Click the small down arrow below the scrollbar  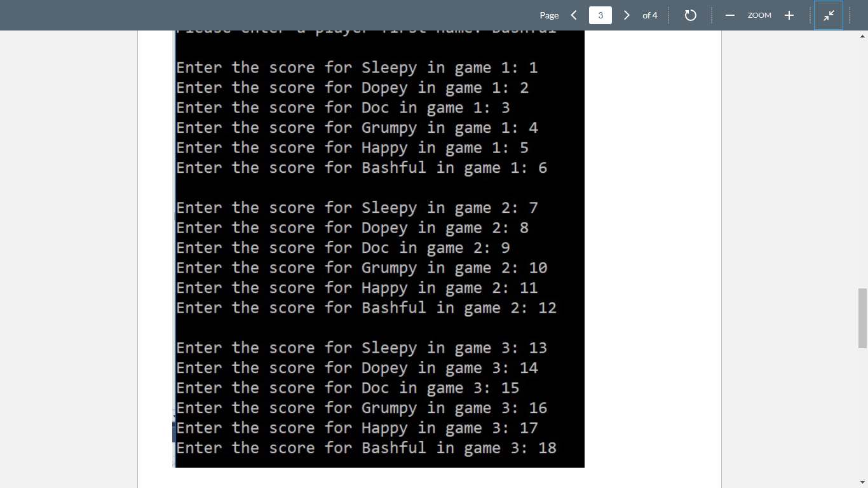click(864, 482)
